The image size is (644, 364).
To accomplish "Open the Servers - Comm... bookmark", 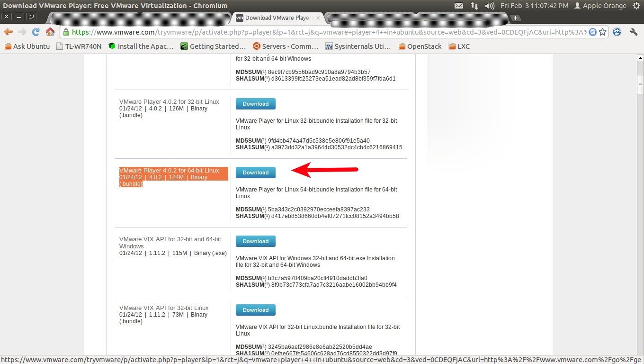I will point(285,46).
